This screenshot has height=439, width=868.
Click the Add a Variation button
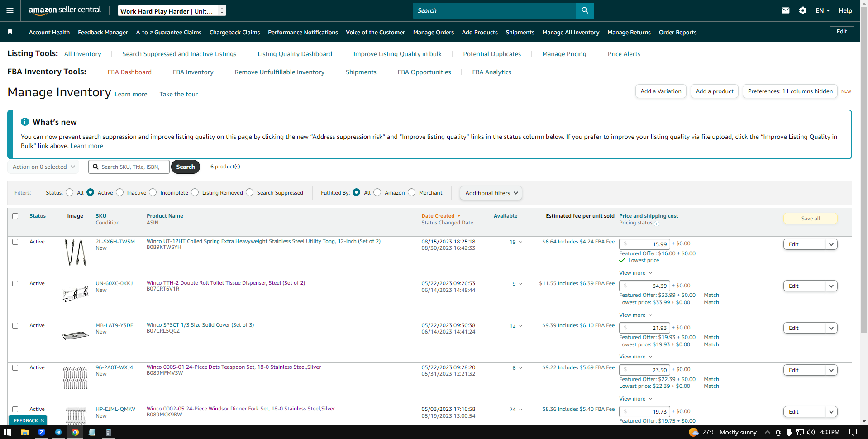[661, 91]
